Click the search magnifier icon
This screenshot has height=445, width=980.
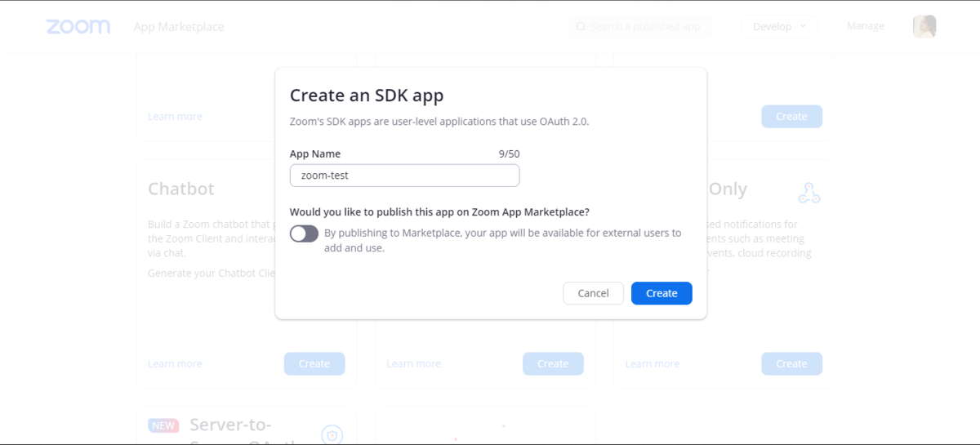[581, 27]
